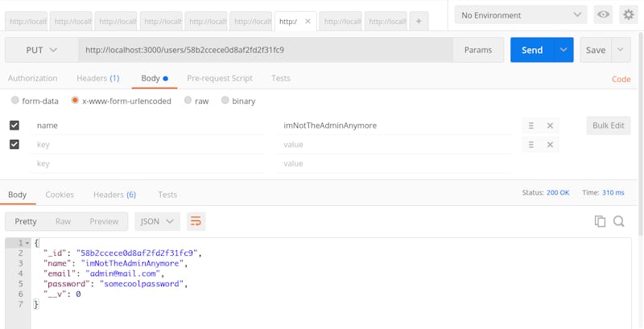Image resolution: width=644 pixels, height=329 pixels.
Task: Click the environment quick look eye icon
Action: [603, 14]
